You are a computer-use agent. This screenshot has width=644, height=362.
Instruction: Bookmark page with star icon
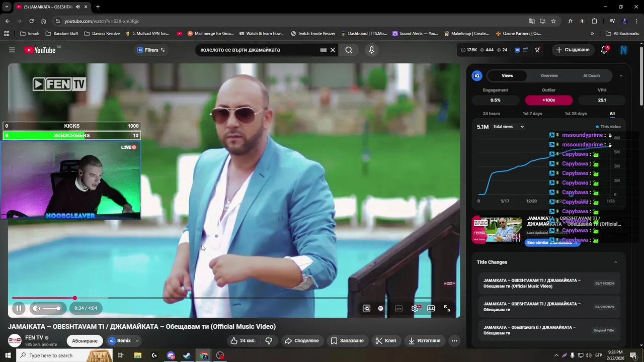(553, 21)
